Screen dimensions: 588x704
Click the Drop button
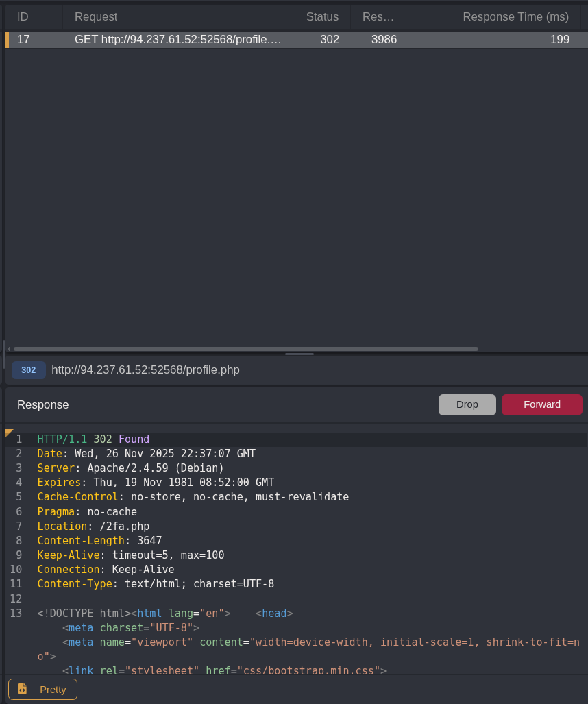pos(467,404)
